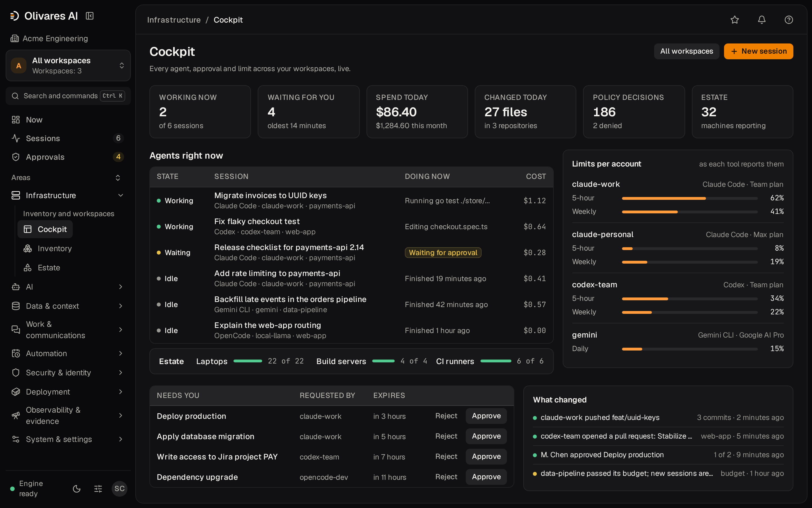
Task: Reject the Dependency upgrade request
Action: coord(446,476)
